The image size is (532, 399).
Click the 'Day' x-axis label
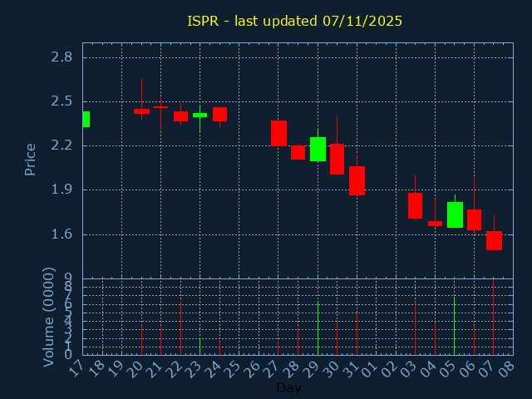288,387
